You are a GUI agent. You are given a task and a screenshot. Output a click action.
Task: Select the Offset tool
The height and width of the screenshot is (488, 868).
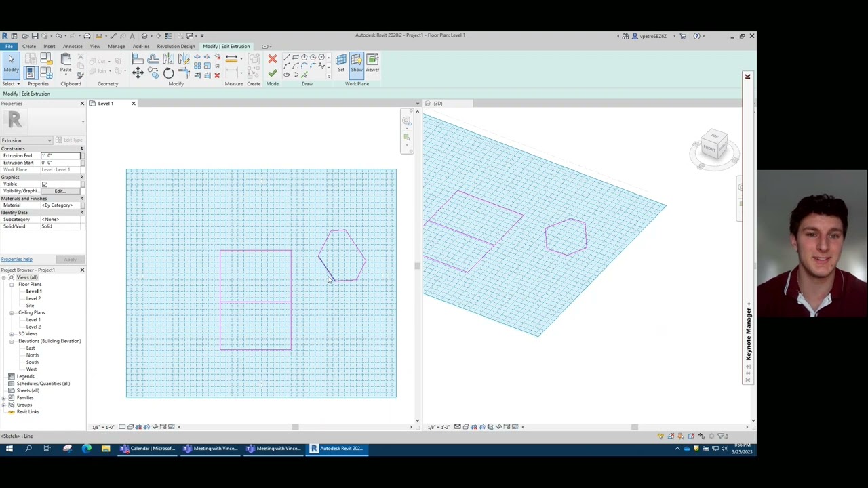[x=153, y=60]
